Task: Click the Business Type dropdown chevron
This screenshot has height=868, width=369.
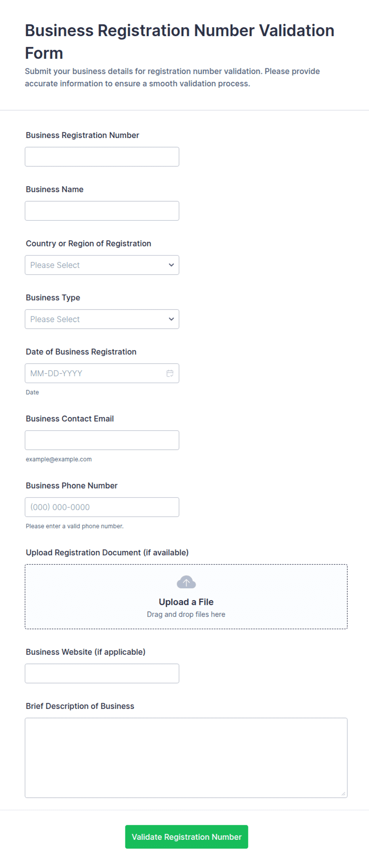Action: click(x=171, y=319)
